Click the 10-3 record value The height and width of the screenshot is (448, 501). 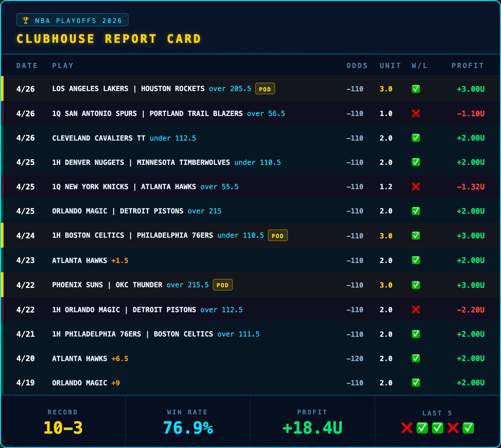click(63, 428)
